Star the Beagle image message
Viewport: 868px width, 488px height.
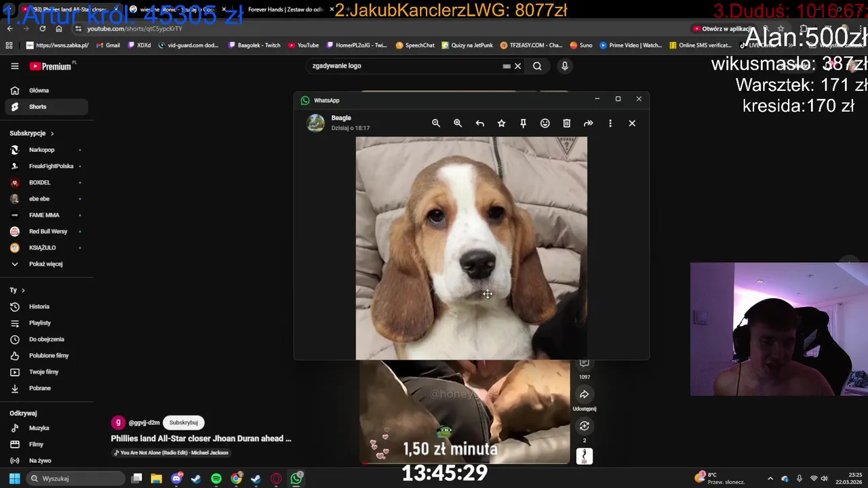(x=501, y=123)
